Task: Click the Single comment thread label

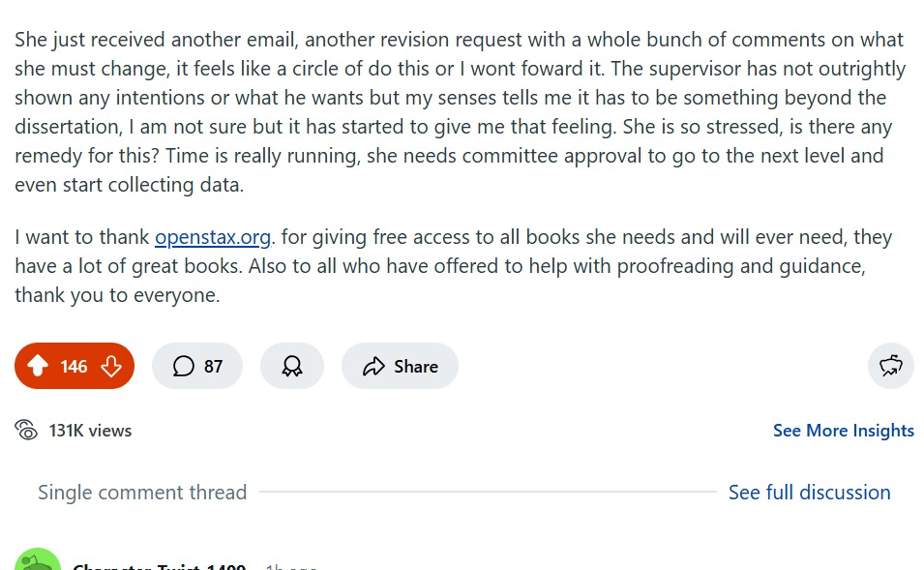Action: tap(142, 493)
